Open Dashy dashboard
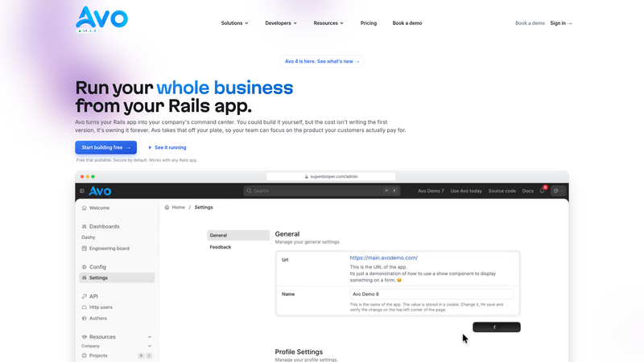This screenshot has height=362, width=644. click(89, 237)
